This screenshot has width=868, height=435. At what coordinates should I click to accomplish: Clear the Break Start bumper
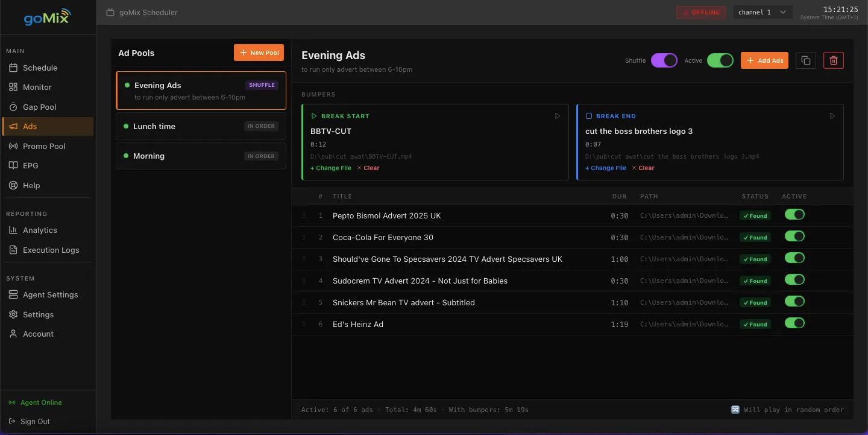(x=368, y=168)
